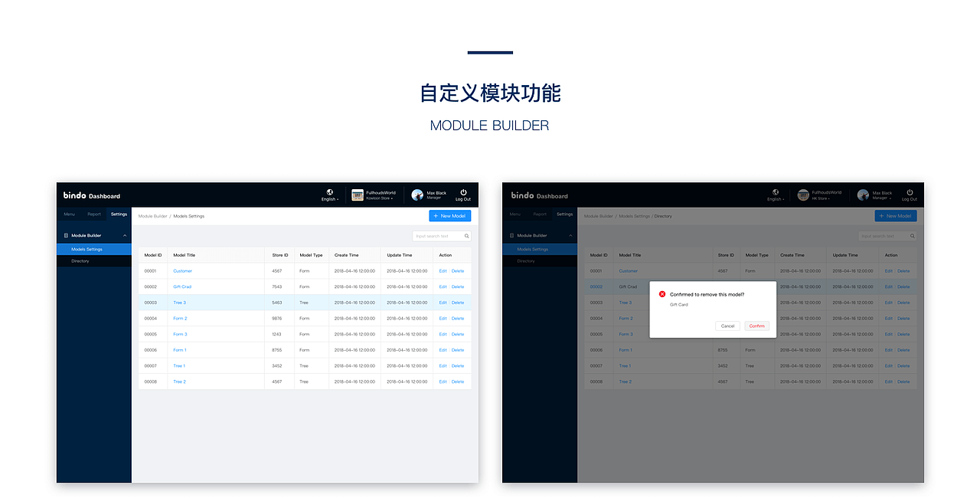Click New Model button in HK Store dashboard
Image resolution: width=980 pixels, height=504 pixels.
pos(895,216)
